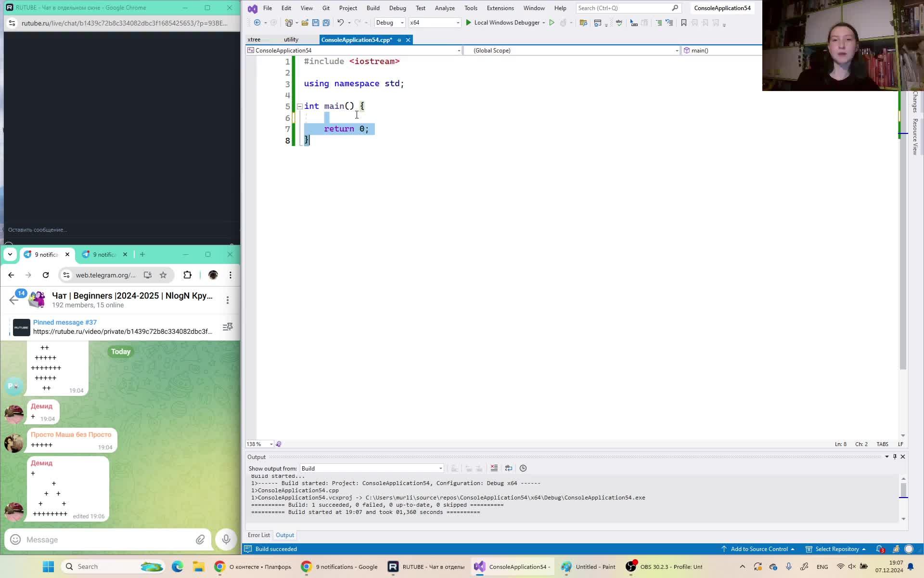
Task: Click the Undo icon in toolbar
Action: coord(340,23)
